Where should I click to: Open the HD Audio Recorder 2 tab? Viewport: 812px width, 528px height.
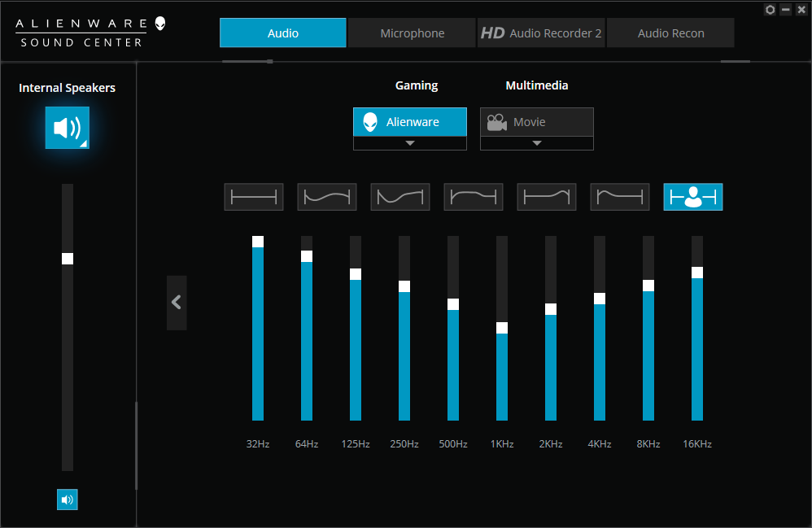point(541,33)
